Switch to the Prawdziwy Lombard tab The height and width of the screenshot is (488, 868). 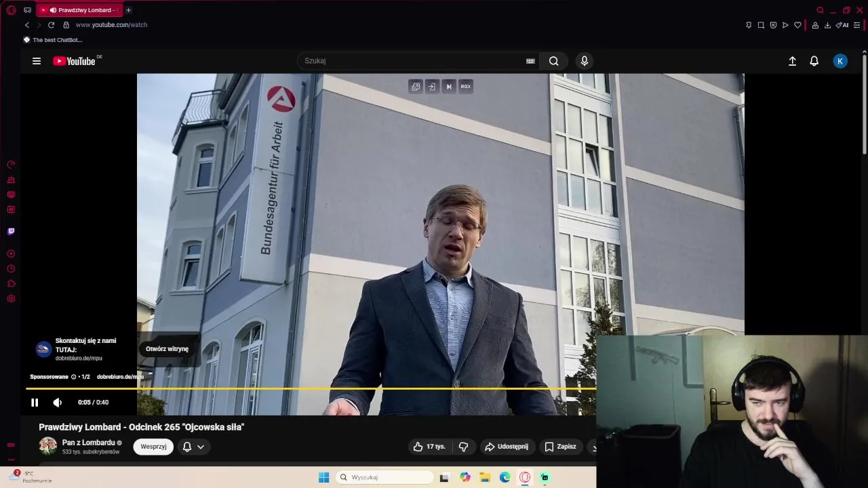point(79,10)
